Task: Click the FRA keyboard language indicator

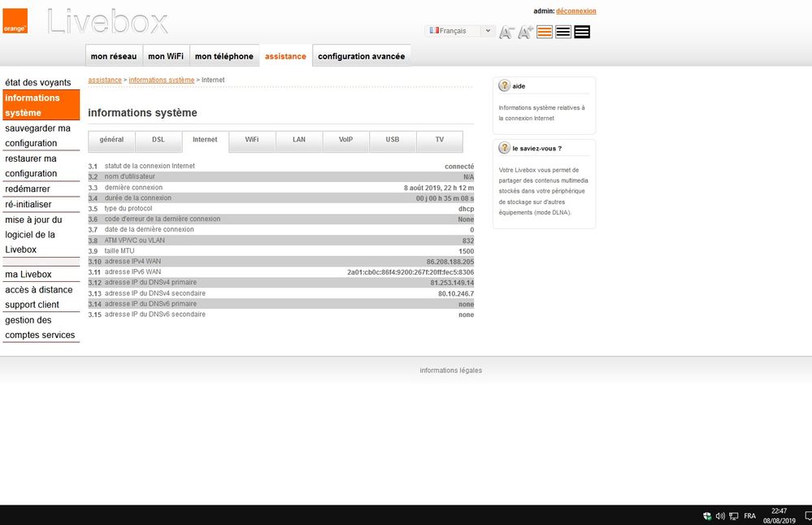Action: click(749, 516)
